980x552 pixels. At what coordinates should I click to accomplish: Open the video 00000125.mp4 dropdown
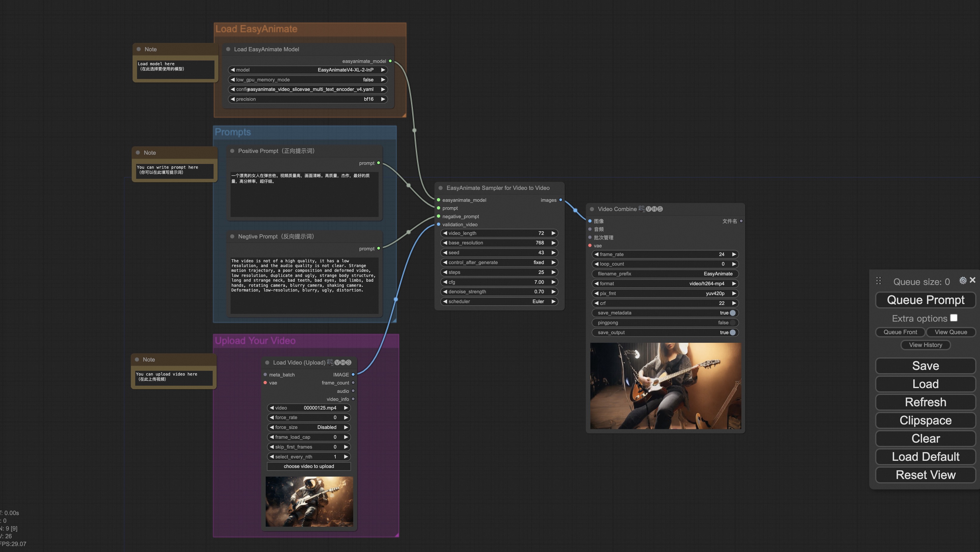[x=309, y=408]
